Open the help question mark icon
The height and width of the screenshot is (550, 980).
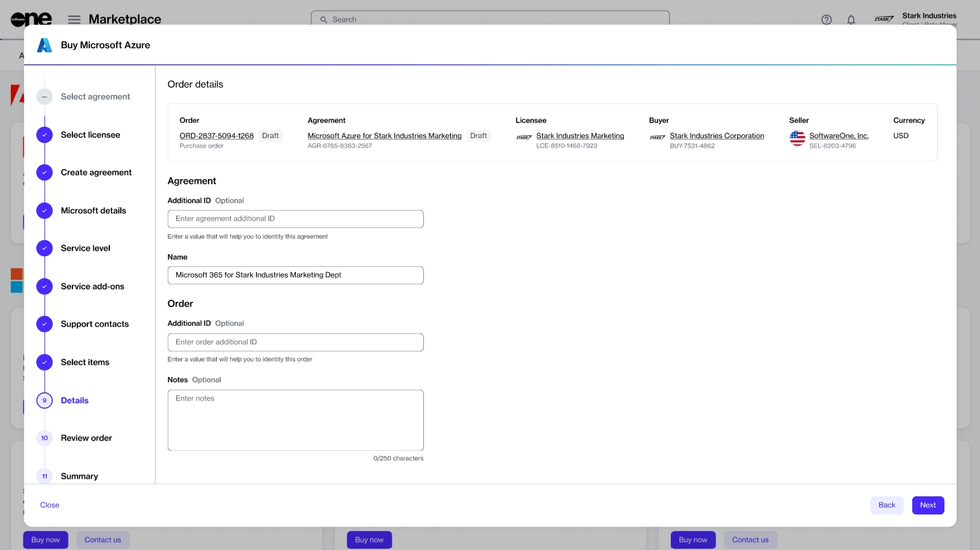click(x=826, y=19)
